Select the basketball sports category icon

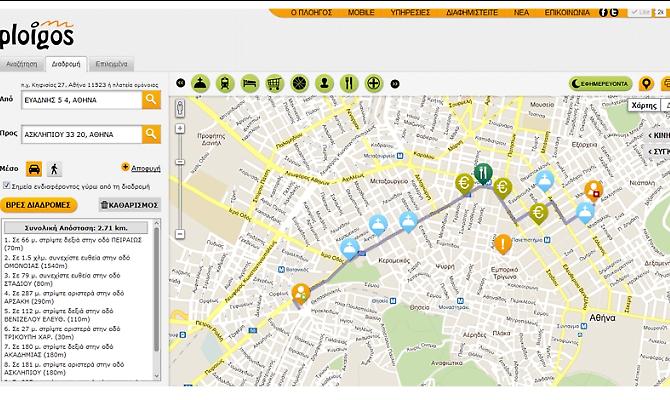(x=299, y=83)
